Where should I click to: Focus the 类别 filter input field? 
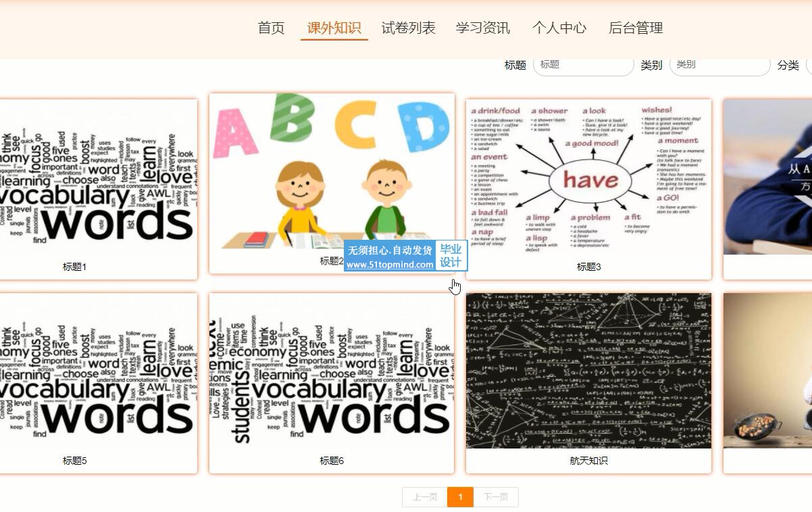click(x=720, y=65)
